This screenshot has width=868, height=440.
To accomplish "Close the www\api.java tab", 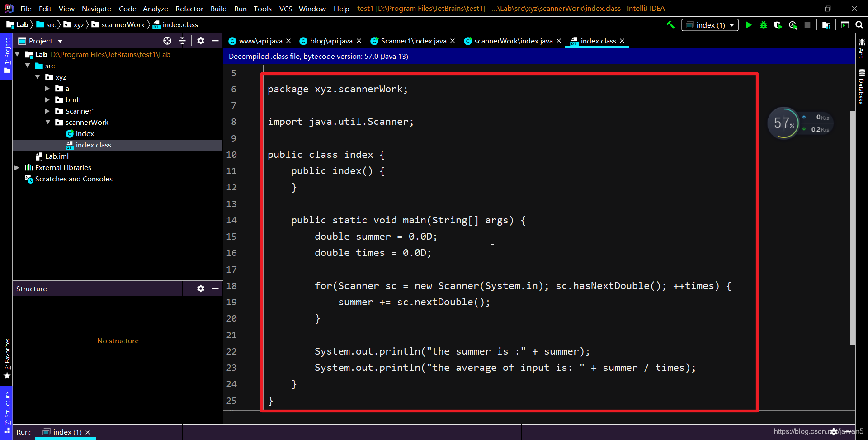I will (x=288, y=41).
